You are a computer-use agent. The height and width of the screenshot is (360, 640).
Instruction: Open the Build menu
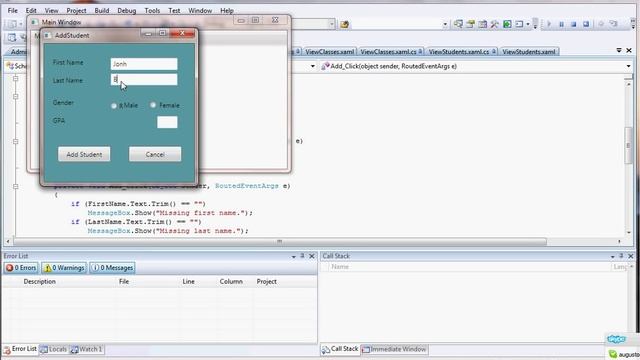click(x=102, y=10)
